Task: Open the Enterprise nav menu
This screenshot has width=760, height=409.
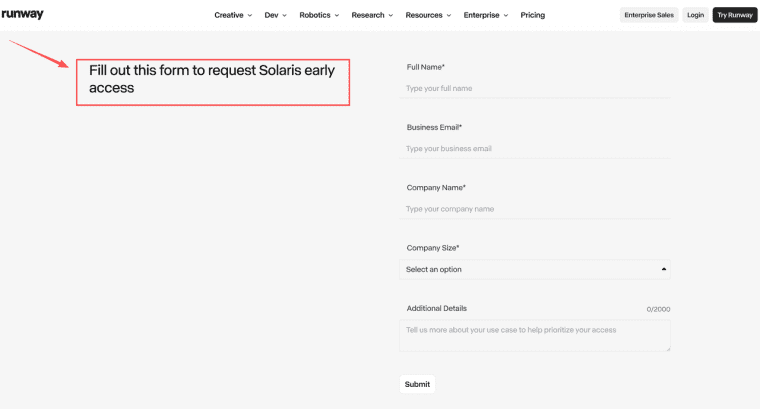Action: pos(486,15)
